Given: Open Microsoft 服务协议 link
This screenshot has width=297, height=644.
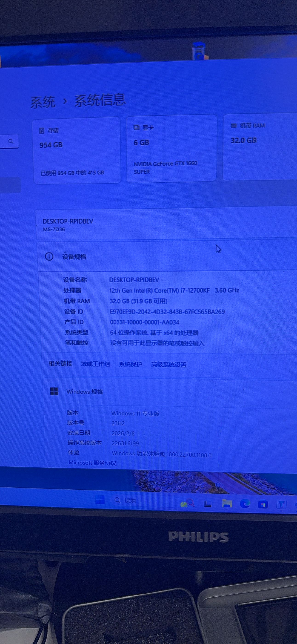Looking at the screenshot, I should point(92,463).
